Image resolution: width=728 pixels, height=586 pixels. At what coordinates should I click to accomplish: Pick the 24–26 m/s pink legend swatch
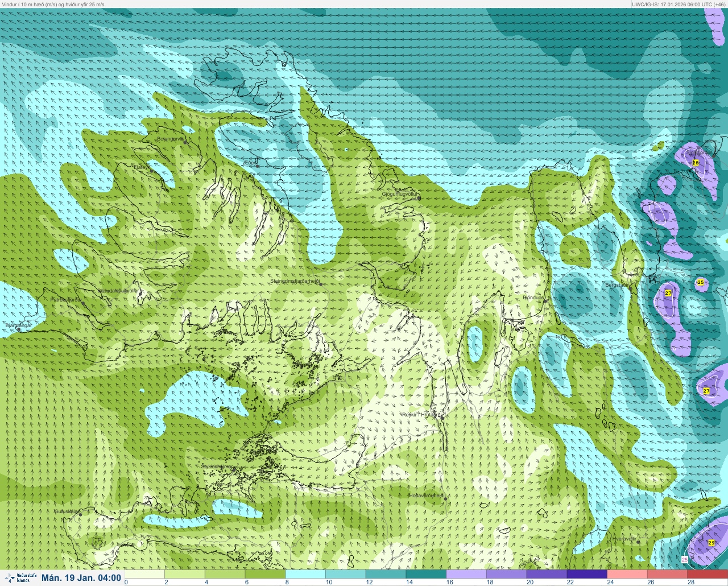point(627,574)
